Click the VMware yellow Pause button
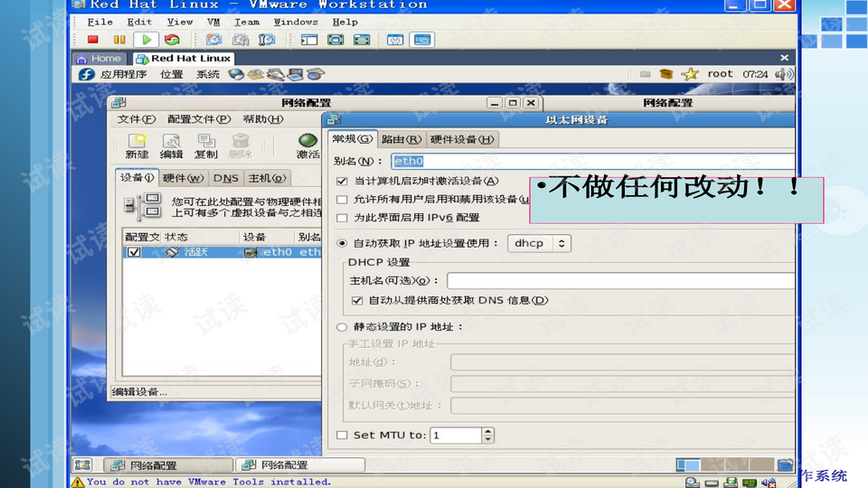Image resolution: width=868 pixels, height=488 pixels. click(x=119, y=40)
